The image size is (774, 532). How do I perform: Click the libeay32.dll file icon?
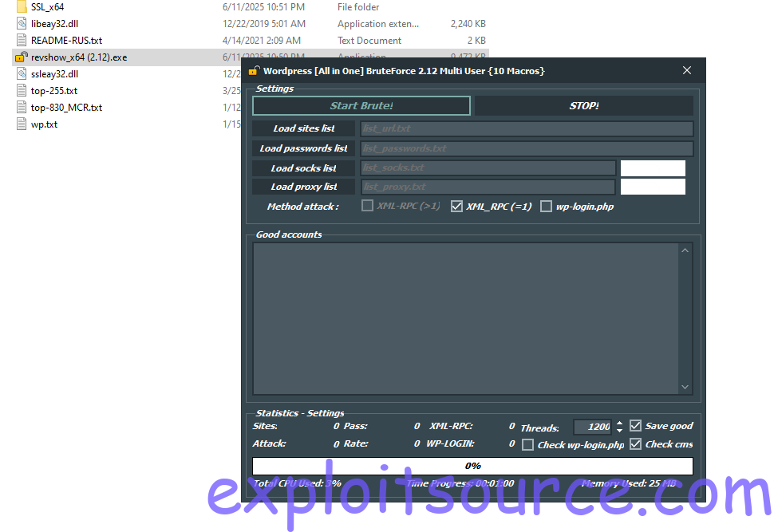pyautogui.click(x=22, y=24)
